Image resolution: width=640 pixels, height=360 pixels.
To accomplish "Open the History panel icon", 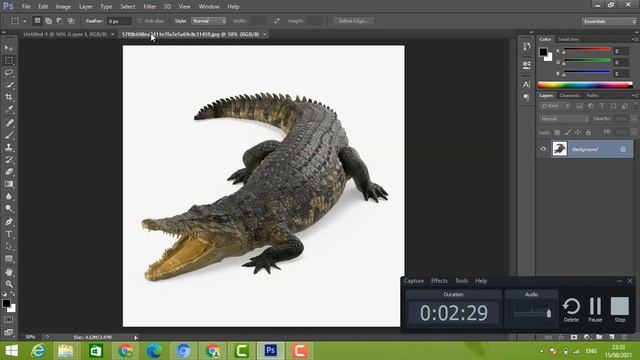I will click(x=527, y=47).
